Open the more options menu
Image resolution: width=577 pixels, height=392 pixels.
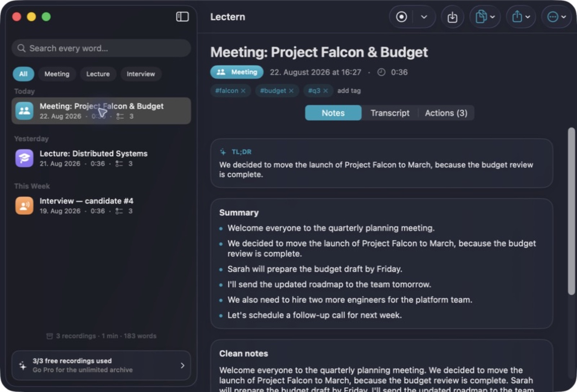click(x=556, y=17)
